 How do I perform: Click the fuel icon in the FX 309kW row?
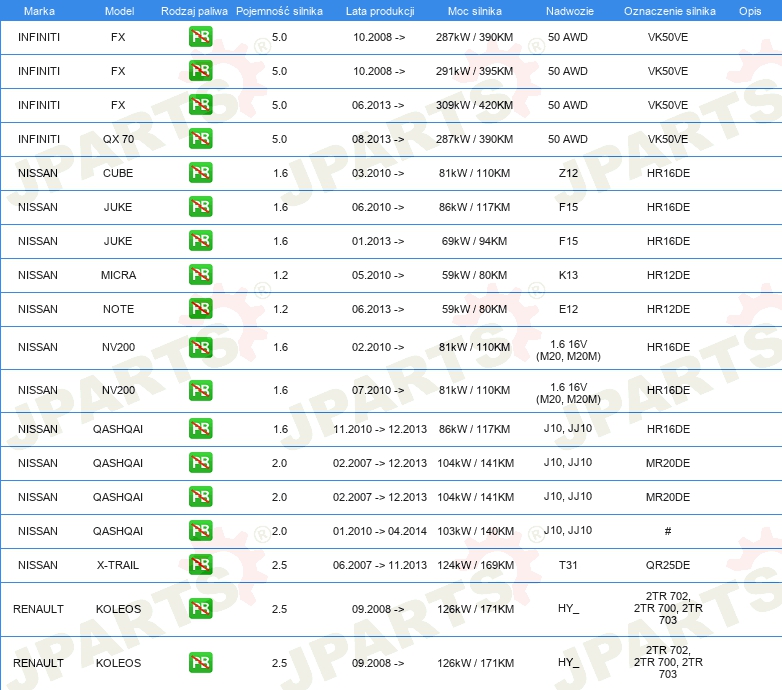[x=200, y=105]
